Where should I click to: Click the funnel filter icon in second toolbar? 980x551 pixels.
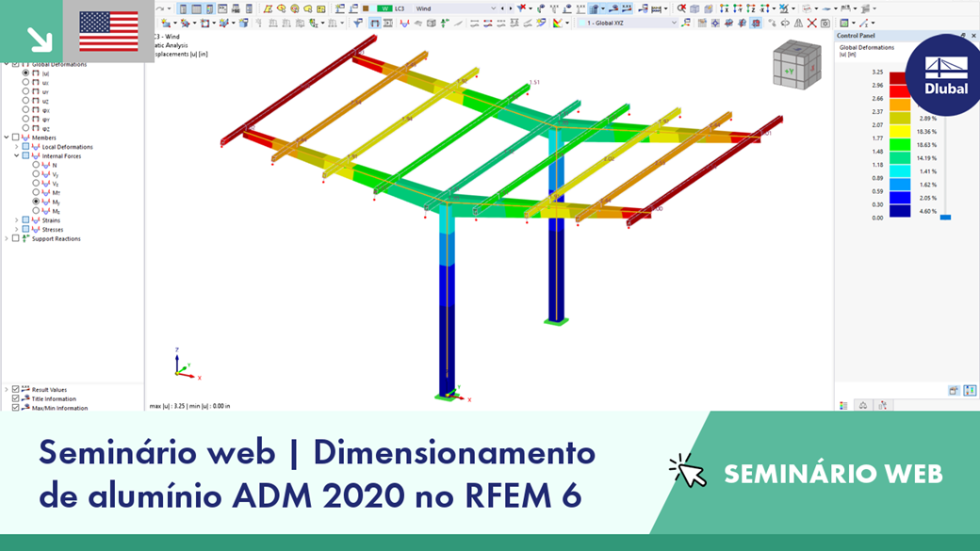(357, 24)
